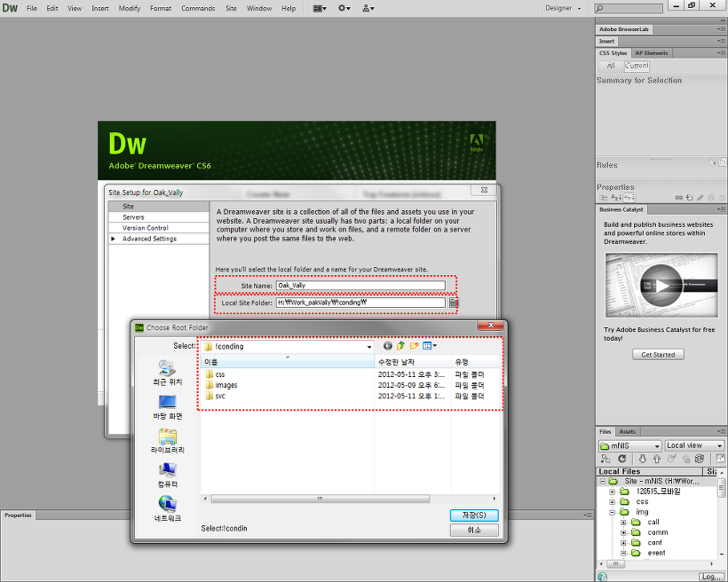Go up one folder level
This screenshot has height=582, width=728.
click(400, 346)
